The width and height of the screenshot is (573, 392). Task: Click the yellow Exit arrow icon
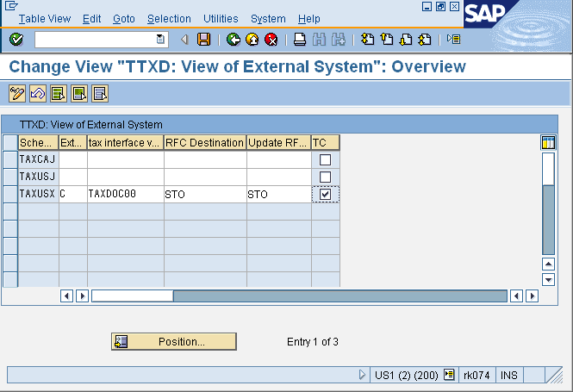click(252, 40)
